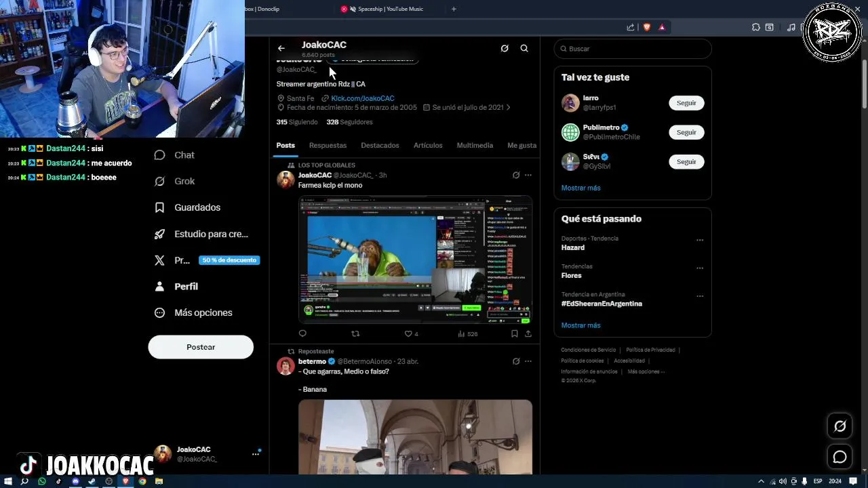Open Steam from the taskbar
The image size is (868, 488).
[x=92, y=481]
